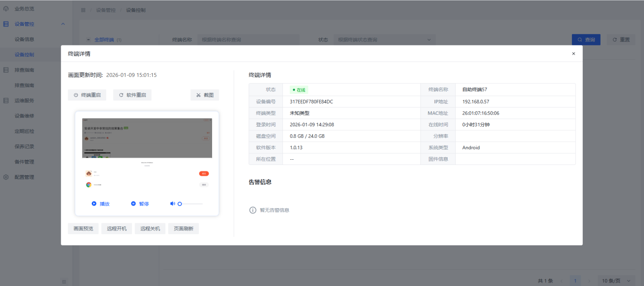Click the 终端重启 power restart button
This screenshot has height=286, width=644.
point(87,95)
